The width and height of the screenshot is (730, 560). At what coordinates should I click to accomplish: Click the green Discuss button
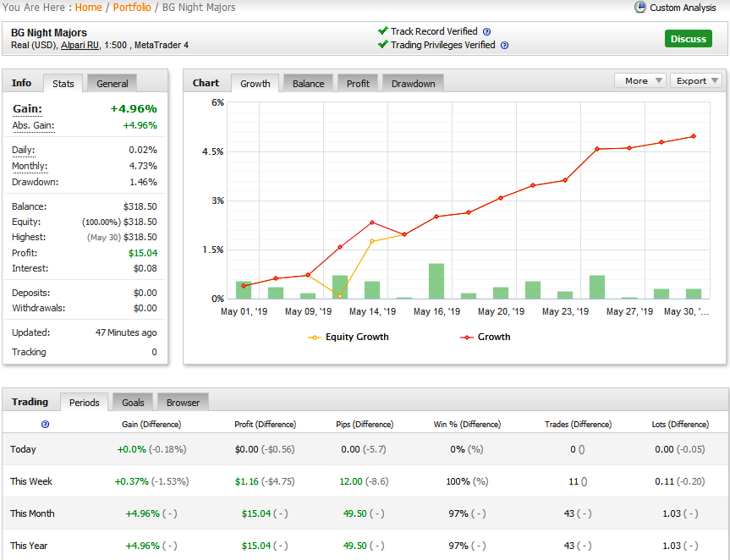[x=688, y=39]
